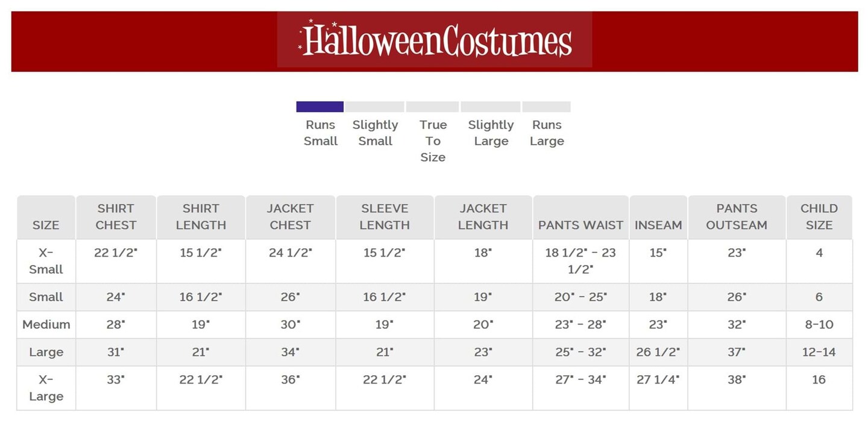Click the CHILD SIZE column header
Image resolution: width=868 pixels, height=427 pixels.
tap(819, 217)
